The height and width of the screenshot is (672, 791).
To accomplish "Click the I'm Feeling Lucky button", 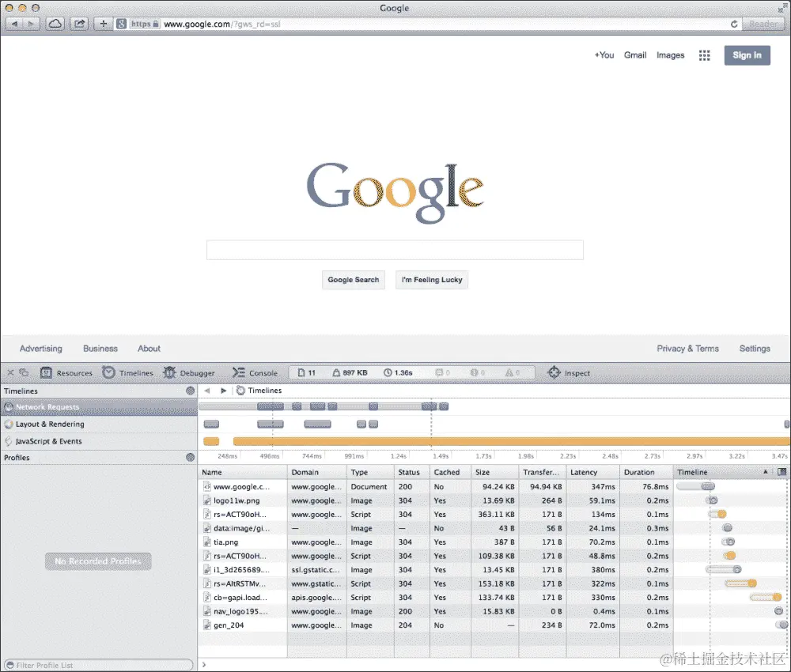I will pyautogui.click(x=432, y=280).
